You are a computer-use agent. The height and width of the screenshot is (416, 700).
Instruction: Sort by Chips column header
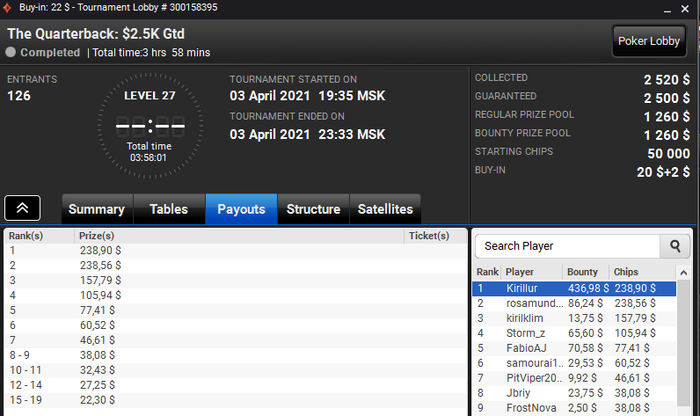[643, 272]
